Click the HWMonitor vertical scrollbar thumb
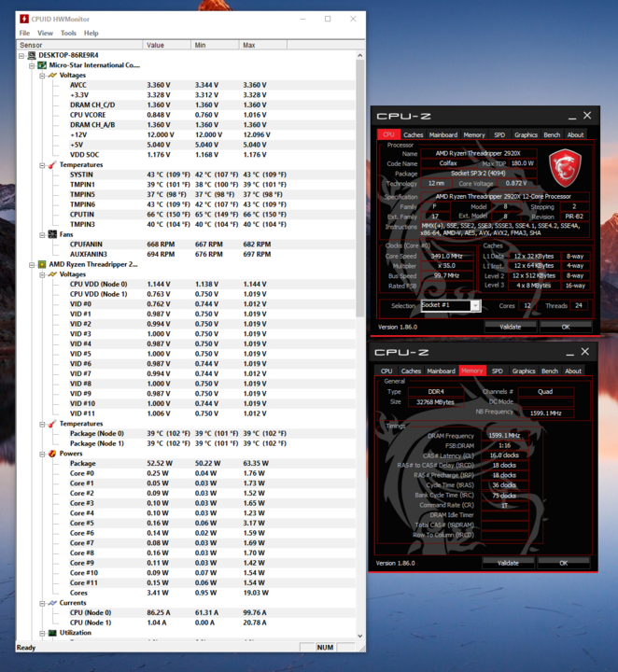618x672 pixels. 360,188
